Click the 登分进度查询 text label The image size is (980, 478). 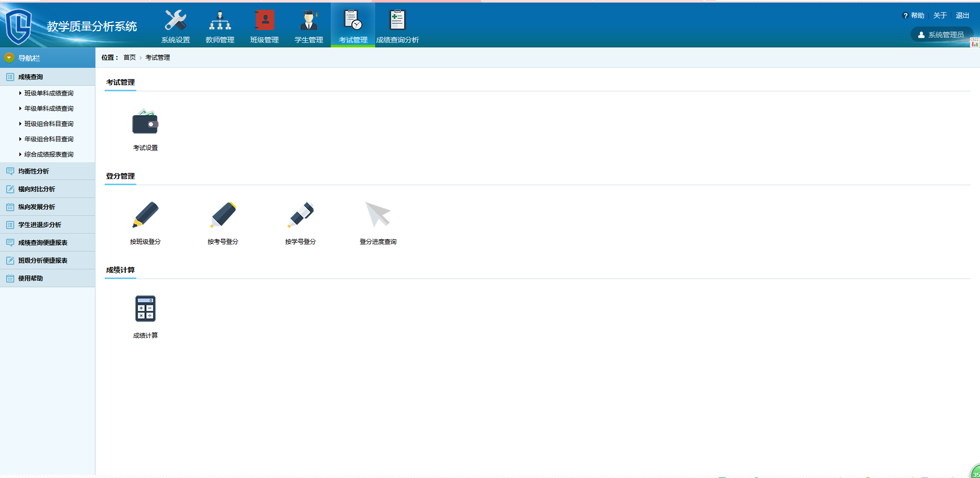[x=378, y=242]
